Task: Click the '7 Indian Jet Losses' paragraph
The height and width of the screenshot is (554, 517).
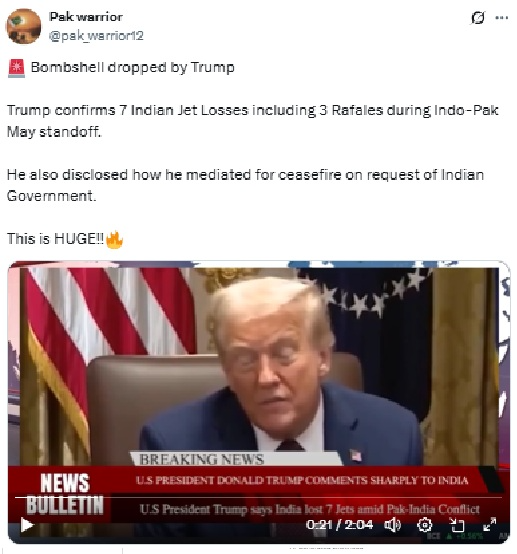Action: coord(252,121)
